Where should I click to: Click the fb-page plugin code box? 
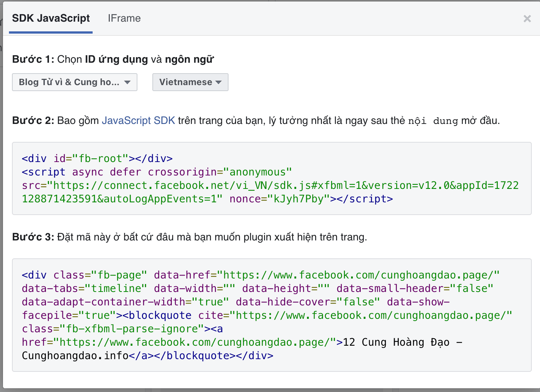(272, 315)
